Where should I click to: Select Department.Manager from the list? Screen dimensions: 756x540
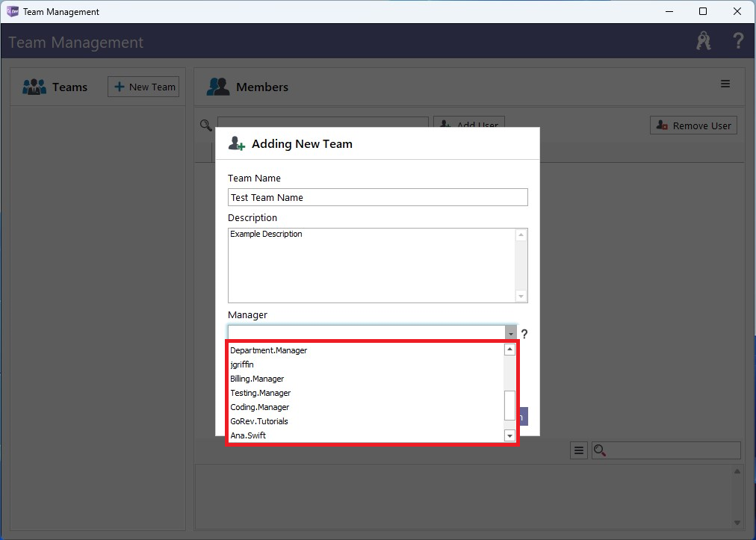268,350
